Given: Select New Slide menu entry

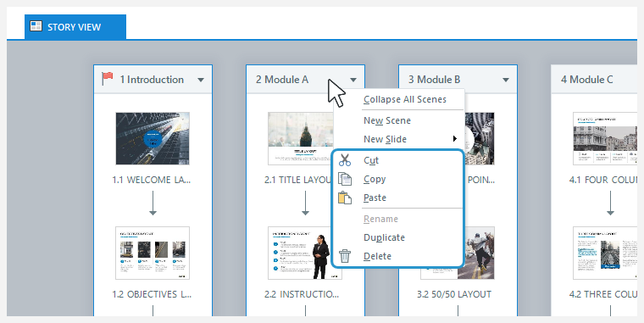Looking at the screenshot, I should point(385,139).
